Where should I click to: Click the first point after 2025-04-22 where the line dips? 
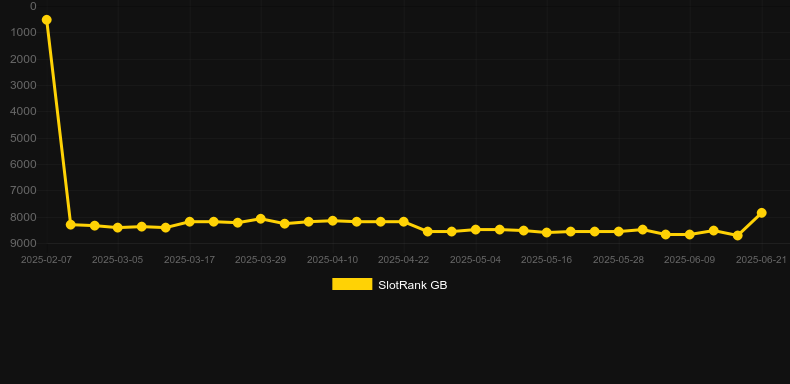(x=428, y=232)
